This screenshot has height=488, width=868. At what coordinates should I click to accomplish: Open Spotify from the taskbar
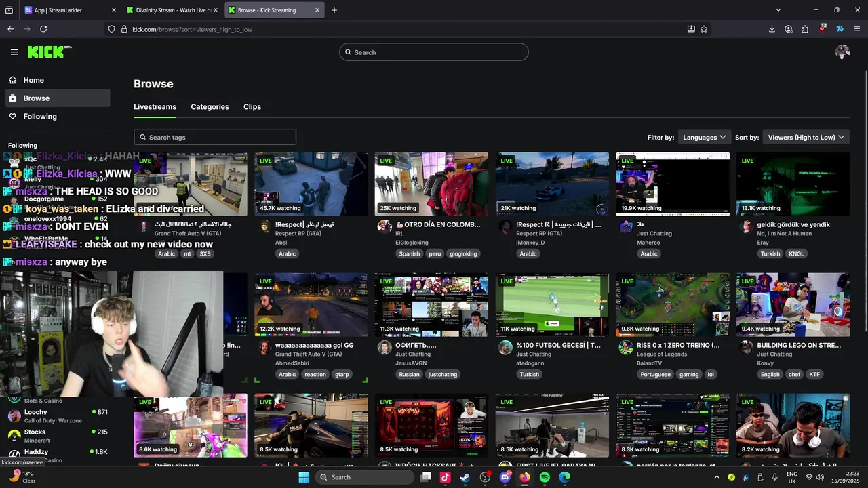(545, 477)
